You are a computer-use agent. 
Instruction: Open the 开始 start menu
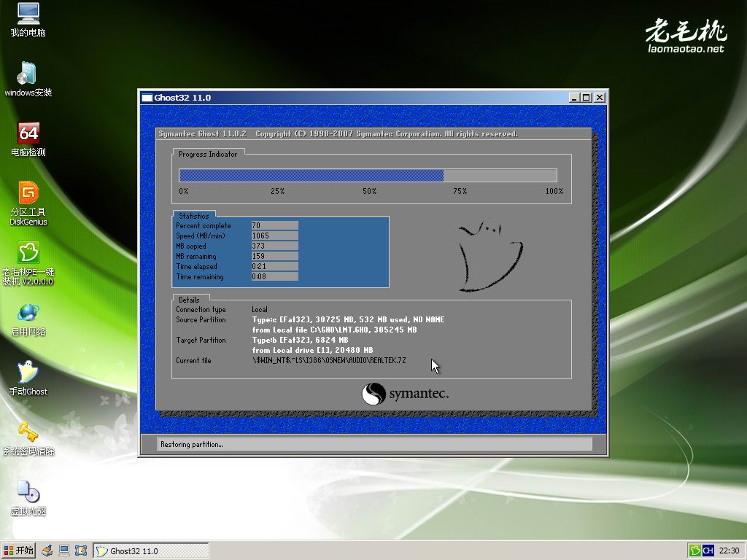(19, 551)
